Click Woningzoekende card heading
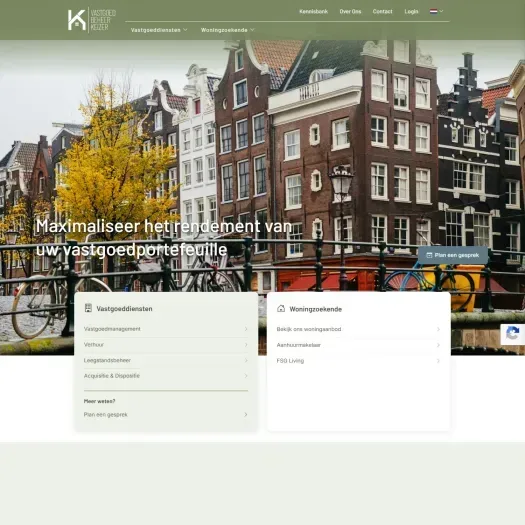 pyautogui.click(x=316, y=309)
